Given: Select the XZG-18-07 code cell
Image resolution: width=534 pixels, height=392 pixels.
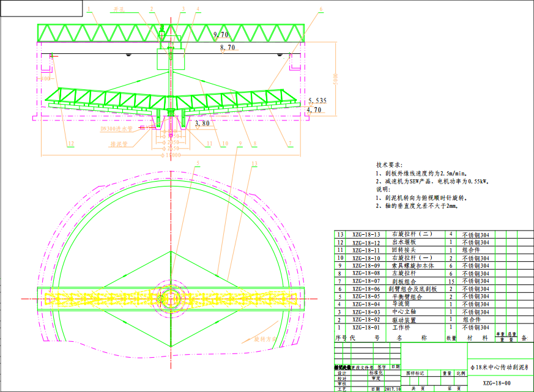Looking at the screenshot, I should (366, 281).
